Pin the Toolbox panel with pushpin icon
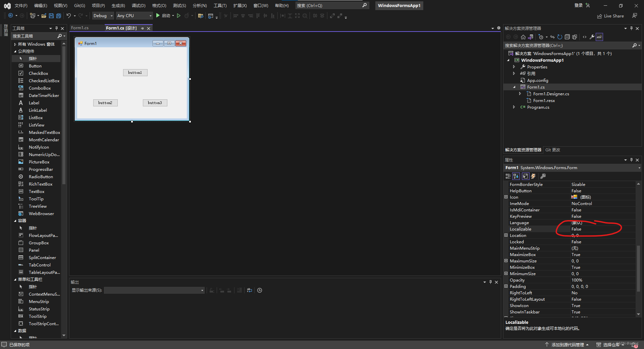Screen dimensions: 644x349 click(56, 28)
